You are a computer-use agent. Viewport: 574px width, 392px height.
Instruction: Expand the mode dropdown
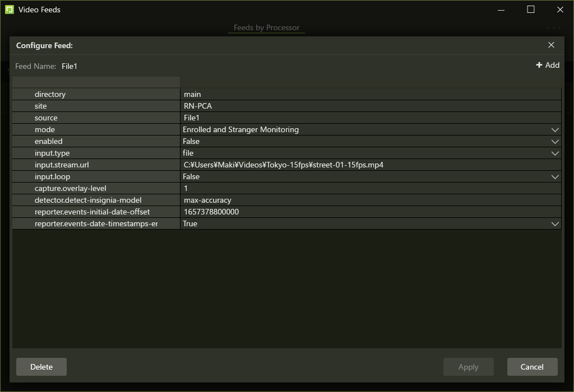tap(555, 129)
